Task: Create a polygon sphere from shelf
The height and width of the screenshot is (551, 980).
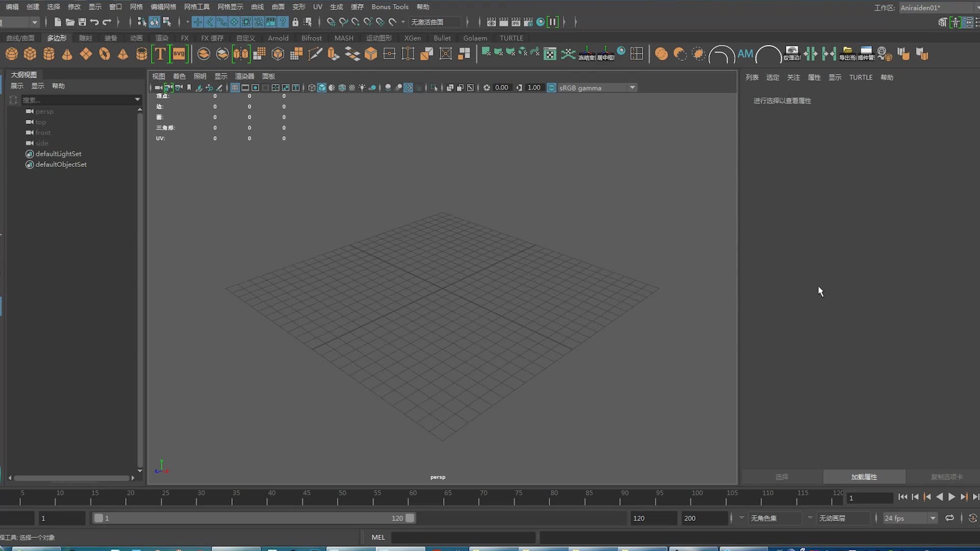Action: pyautogui.click(x=11, y=54)
